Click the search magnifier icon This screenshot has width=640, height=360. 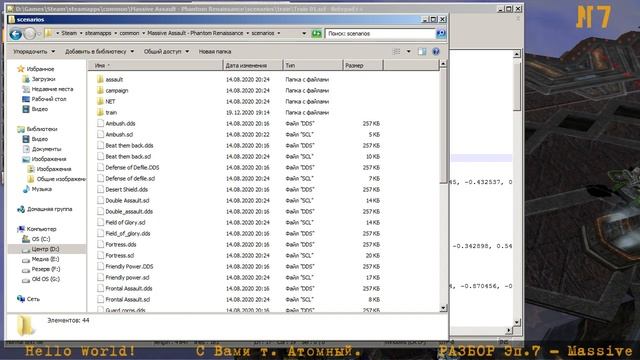pos(441,33)
